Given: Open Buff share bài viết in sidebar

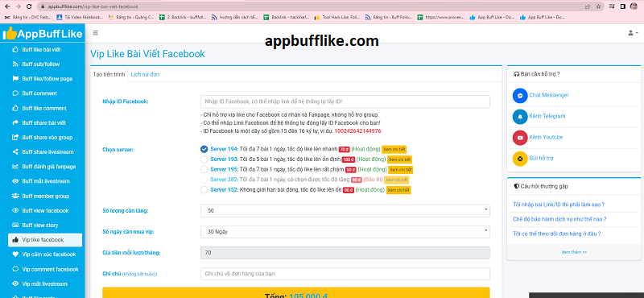Looking at the screenshot, I should pos(44,123).
